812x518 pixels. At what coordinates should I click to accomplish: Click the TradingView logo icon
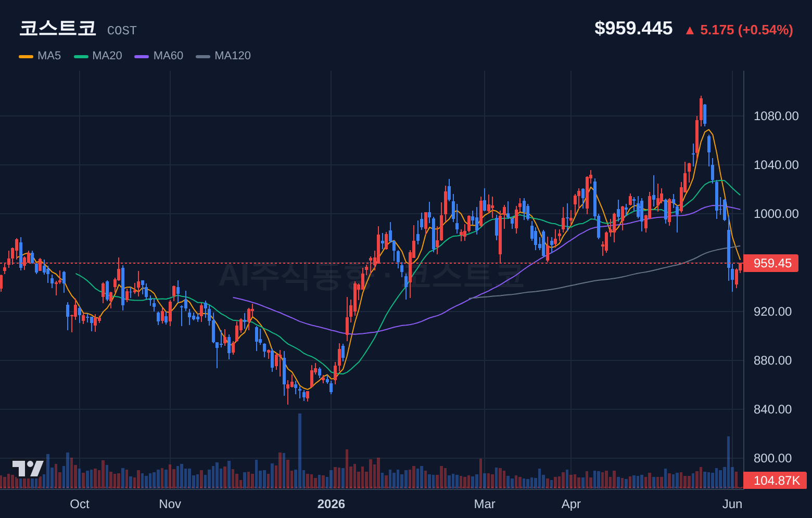click(x=28, y=469)
